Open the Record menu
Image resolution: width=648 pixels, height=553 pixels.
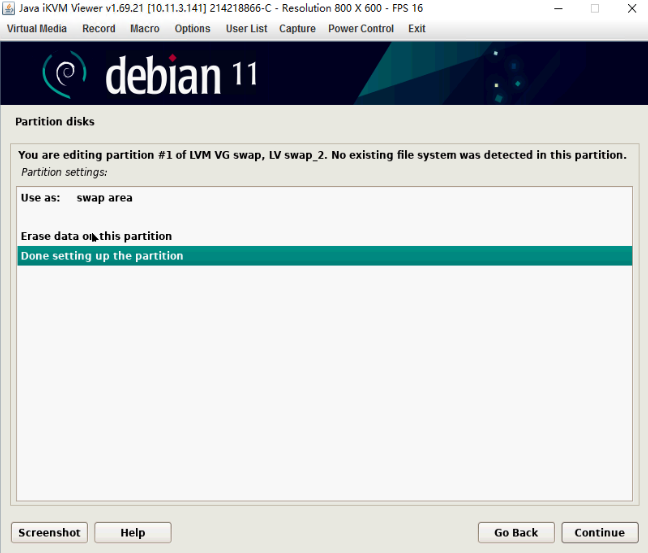[x=99, y=29]
